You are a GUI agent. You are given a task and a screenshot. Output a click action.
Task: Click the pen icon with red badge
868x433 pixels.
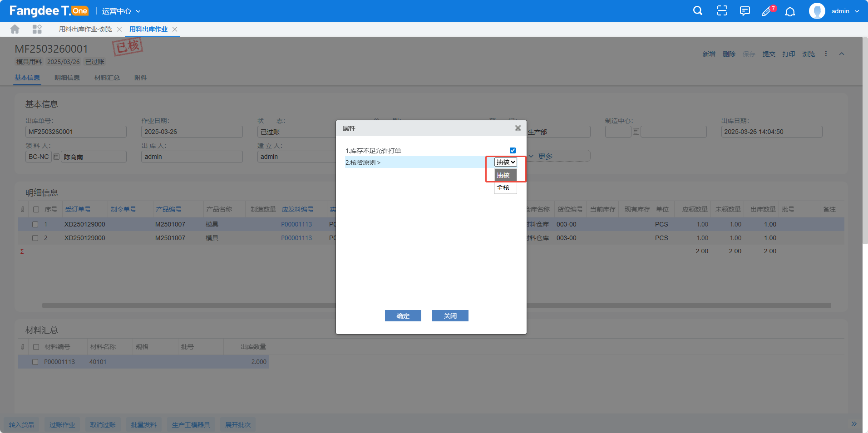(767, 11)
